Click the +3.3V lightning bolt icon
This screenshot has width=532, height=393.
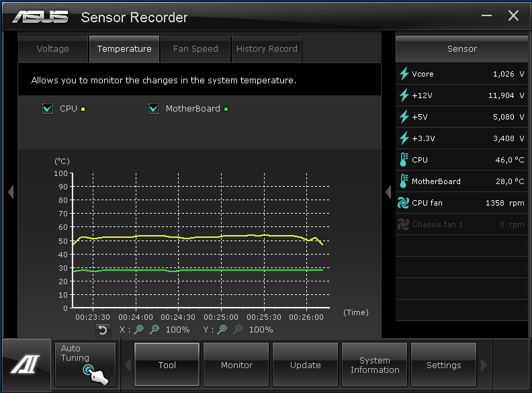[404, 138]
